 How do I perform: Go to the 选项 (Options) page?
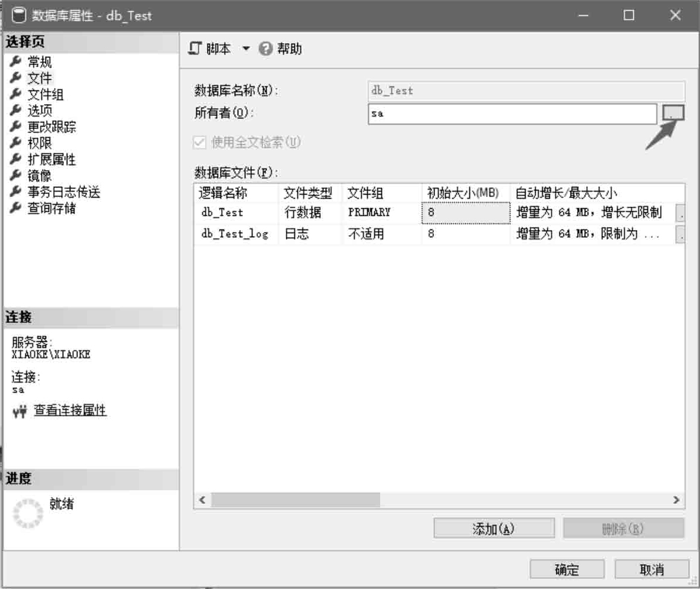40,111
